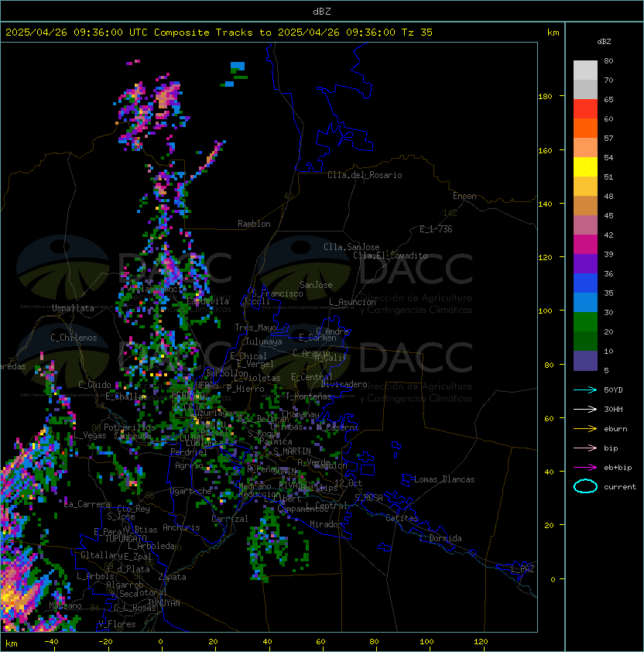Viewport: 644px width, 652px height.
Task: Click the L_Asuncion place label
Action: [x=352, y=302]
